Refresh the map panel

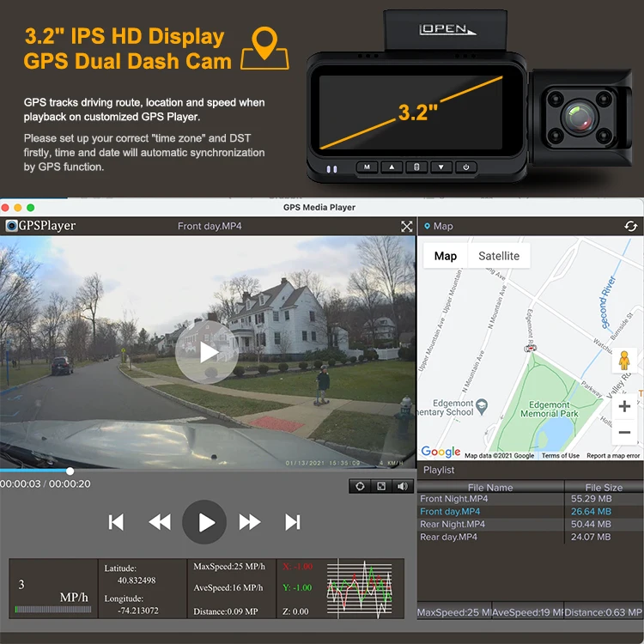coord(631,227)
